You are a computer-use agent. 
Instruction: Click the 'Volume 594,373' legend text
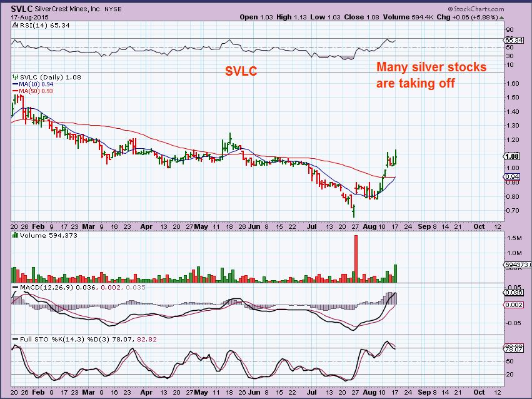point(49,235)
